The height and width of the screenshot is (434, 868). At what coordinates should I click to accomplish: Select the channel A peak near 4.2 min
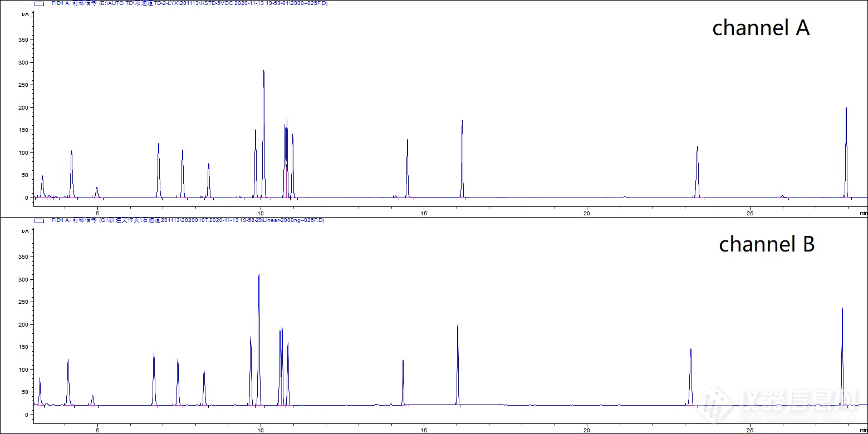pos(71,174)
